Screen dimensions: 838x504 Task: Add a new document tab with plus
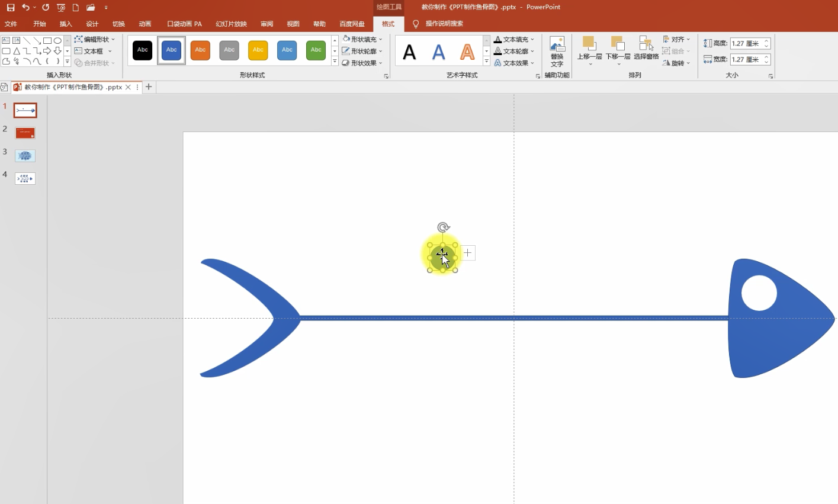coord(149,87)
